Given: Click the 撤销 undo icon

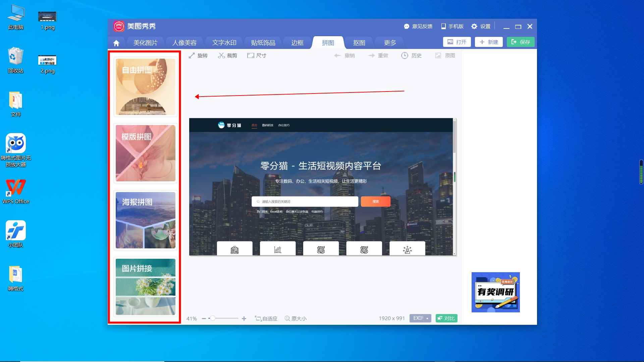Looking at the screenshot, I should click(337, 55).
